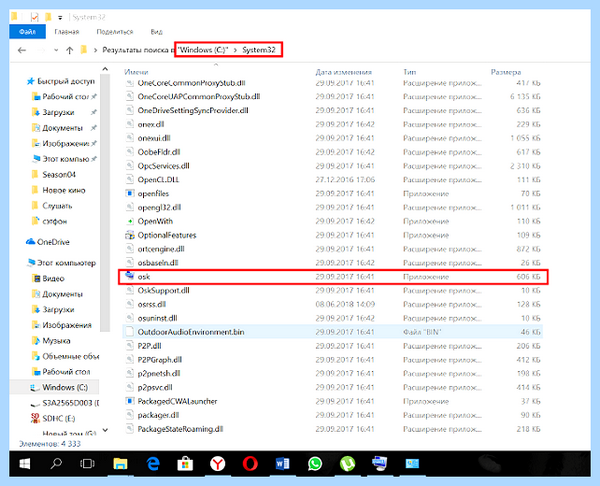Select the packager.dll file

click(x=333, y=415)
